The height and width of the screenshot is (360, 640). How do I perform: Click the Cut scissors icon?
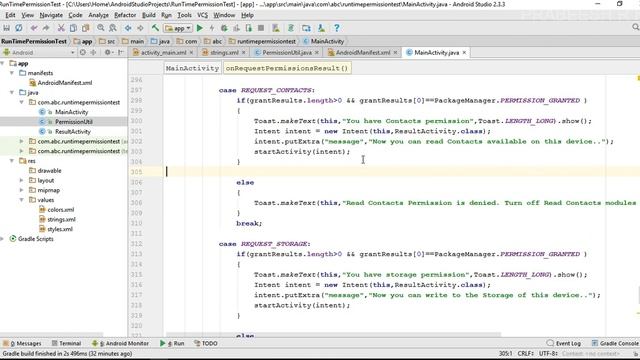[61, 28]
